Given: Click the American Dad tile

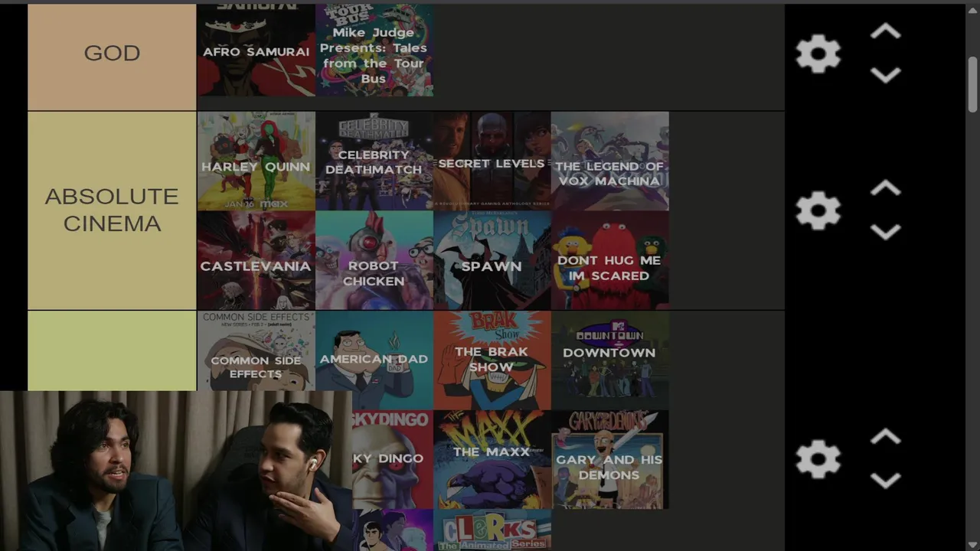Looking at the screenshot, I should (374, 360).
